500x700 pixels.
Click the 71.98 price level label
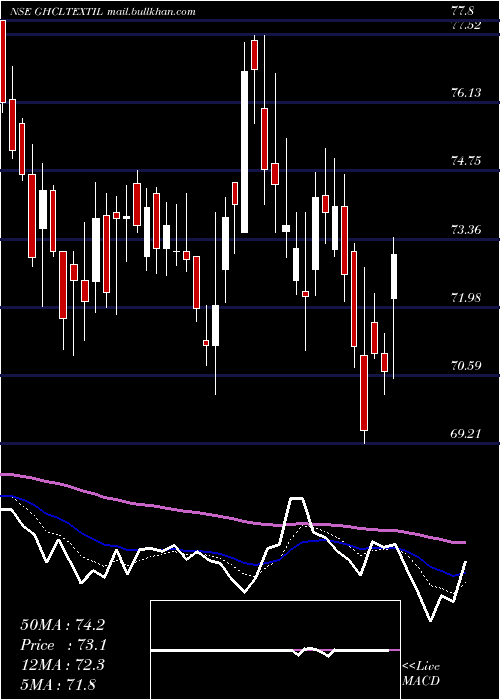click(x=466, y=298)
